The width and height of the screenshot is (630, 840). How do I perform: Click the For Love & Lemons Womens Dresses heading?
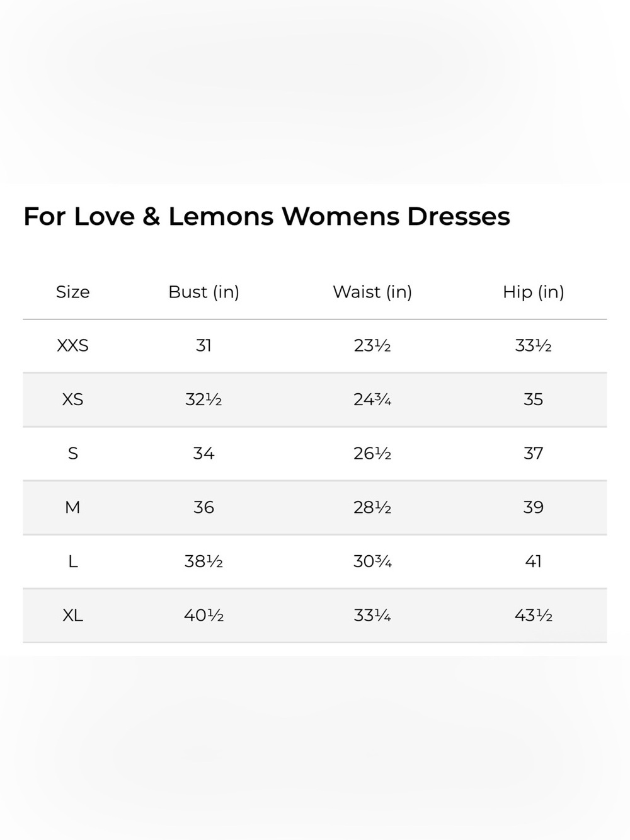pos(266,216)
